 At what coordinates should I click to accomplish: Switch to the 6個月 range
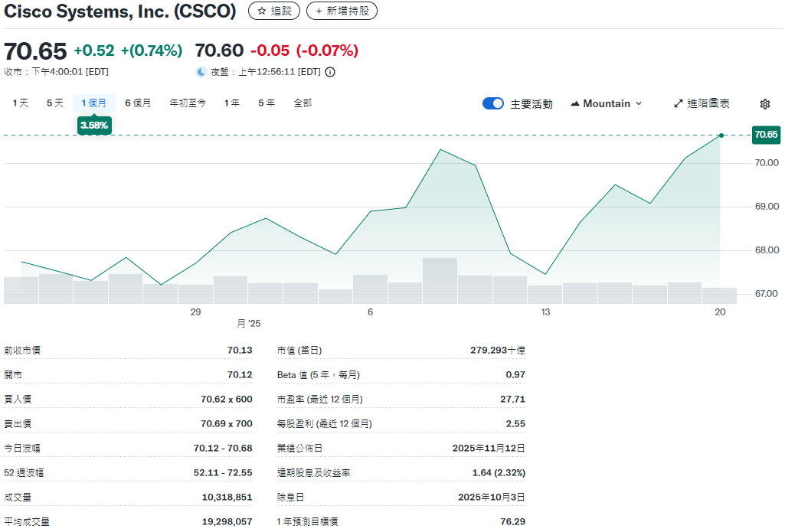tap(138, 103)
